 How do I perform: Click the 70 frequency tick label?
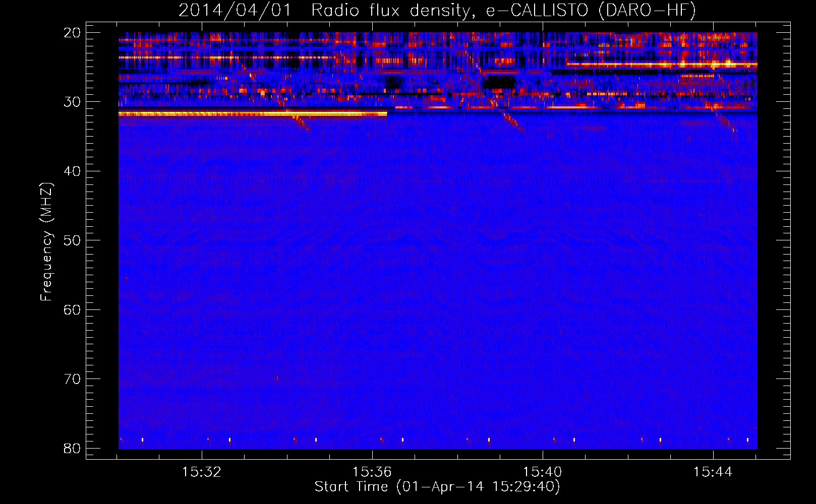pyautogui.click(x=72, y=379)
